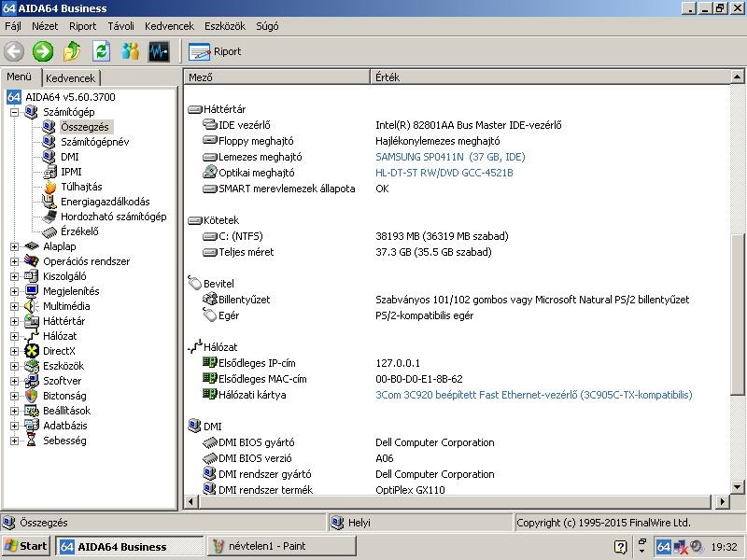Click the Szoftver icon in tree
This screenshot has height=560, width=747.
tap(32, 381)
